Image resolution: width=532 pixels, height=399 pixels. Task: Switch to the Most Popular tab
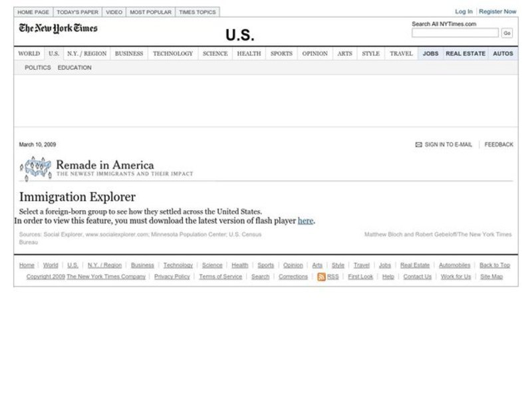point(150,12)
